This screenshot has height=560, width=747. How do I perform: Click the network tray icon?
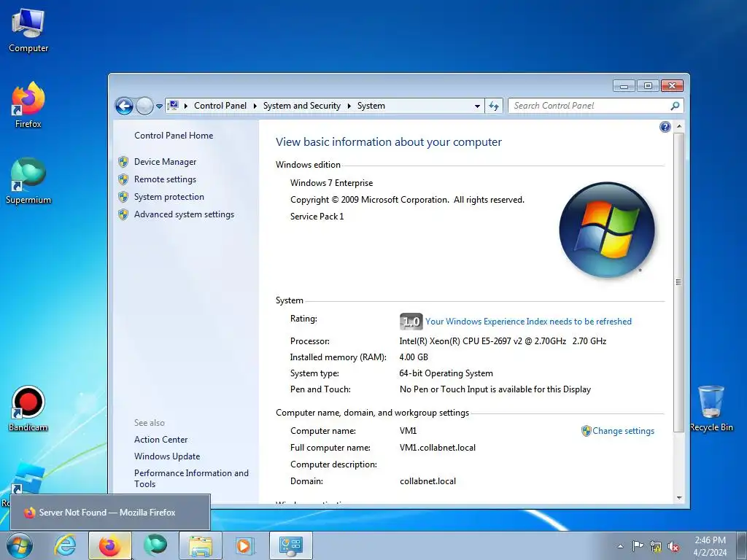(656, 547)
